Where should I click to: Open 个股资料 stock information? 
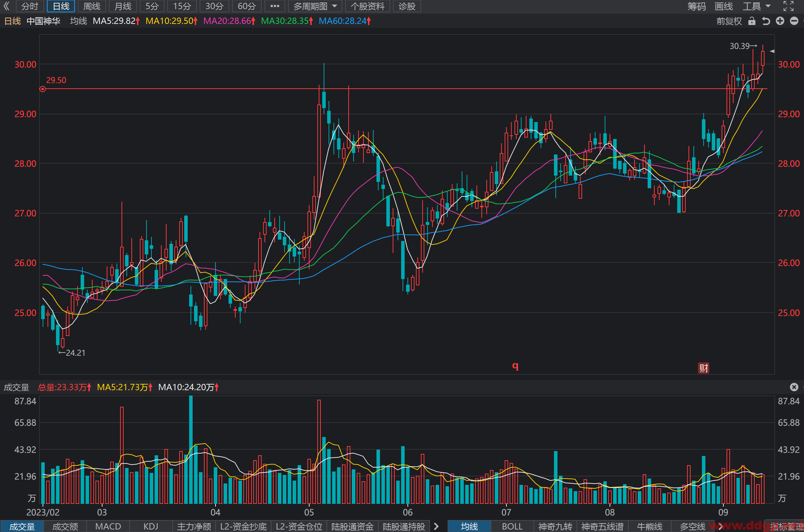coord(368,6)
